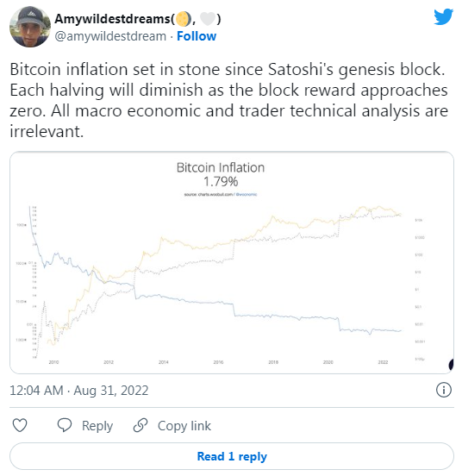The width and height of the screenshot is (462, 476).
Task: Open the Amywildestdreams display name
Action: (112, 19)
